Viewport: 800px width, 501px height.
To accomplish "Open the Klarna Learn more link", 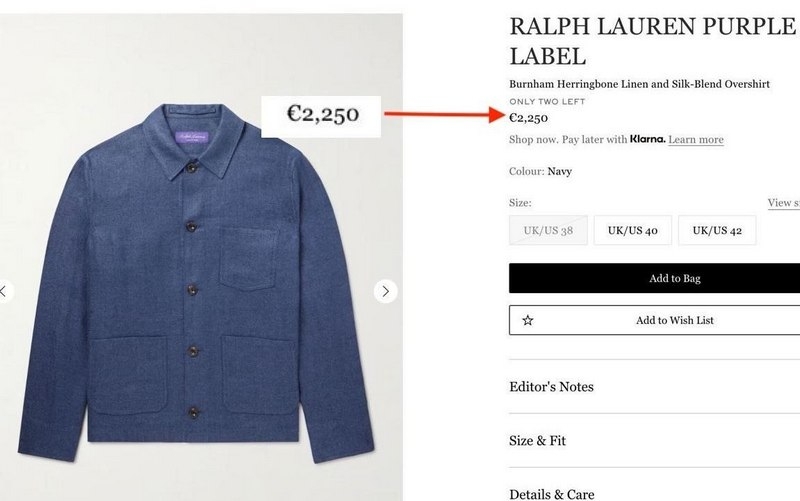I will point(695,140).
